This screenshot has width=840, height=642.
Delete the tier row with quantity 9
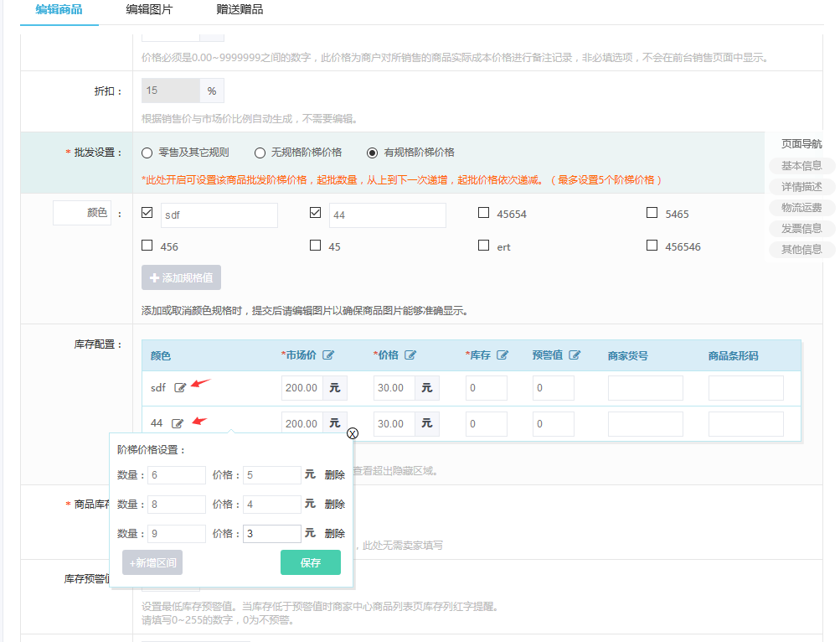coord(335,534)
